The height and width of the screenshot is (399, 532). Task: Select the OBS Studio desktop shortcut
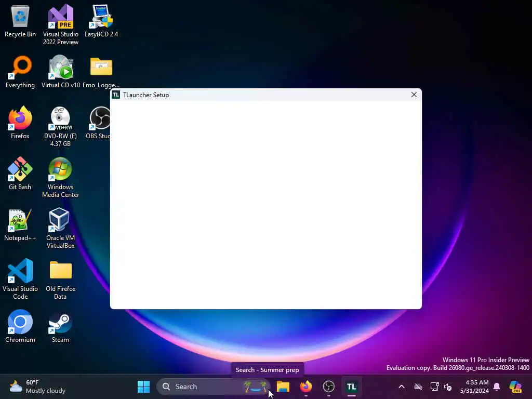point(99,123)
